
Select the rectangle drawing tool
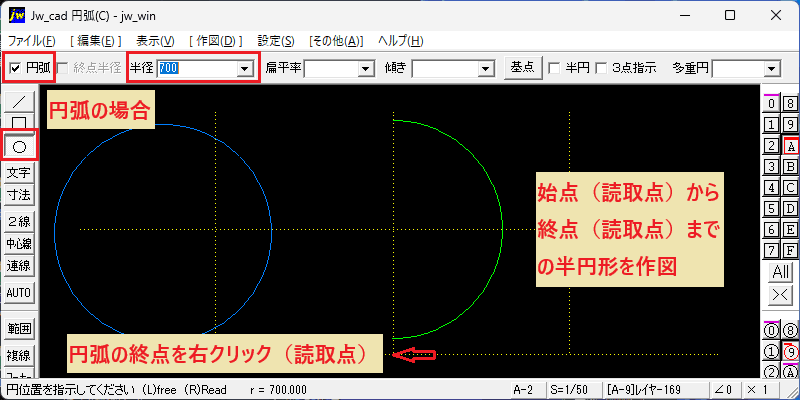click(19, 122)
